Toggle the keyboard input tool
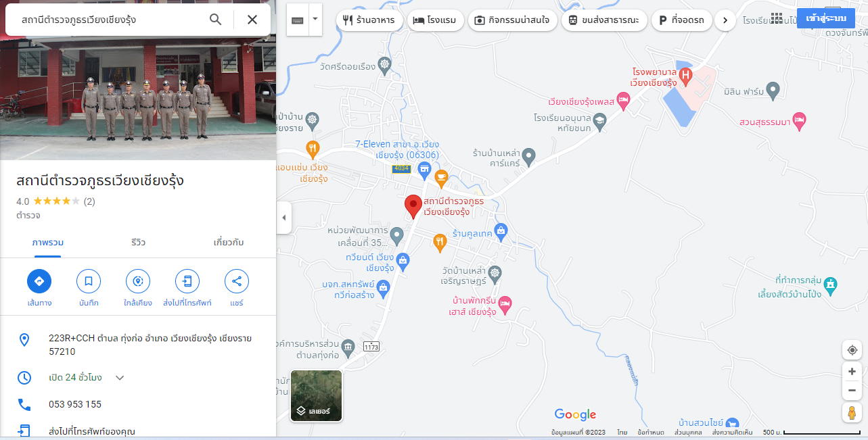 pyautogui.click(x=298, y=20)
